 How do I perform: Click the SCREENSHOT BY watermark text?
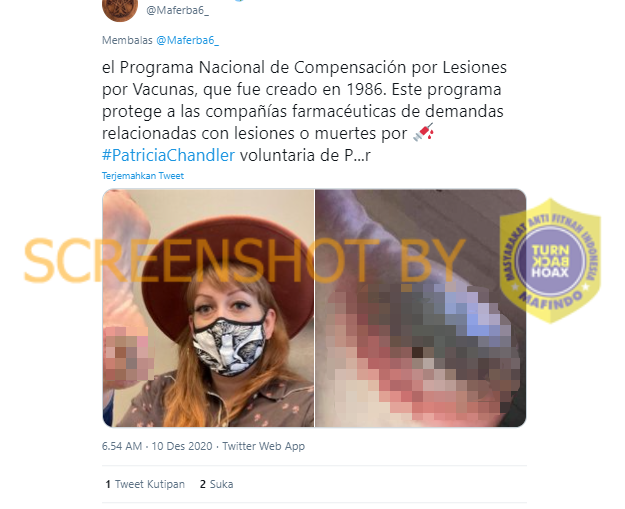244,260
